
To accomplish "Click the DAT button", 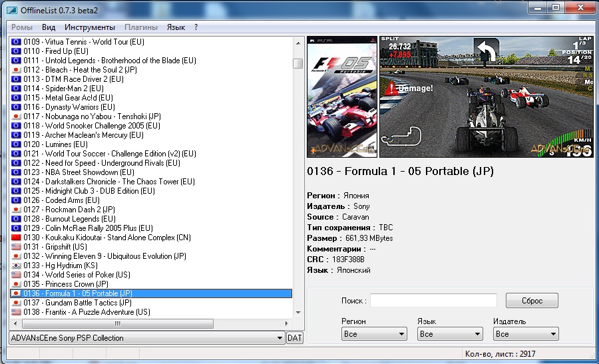I will (x=294, y=338).
